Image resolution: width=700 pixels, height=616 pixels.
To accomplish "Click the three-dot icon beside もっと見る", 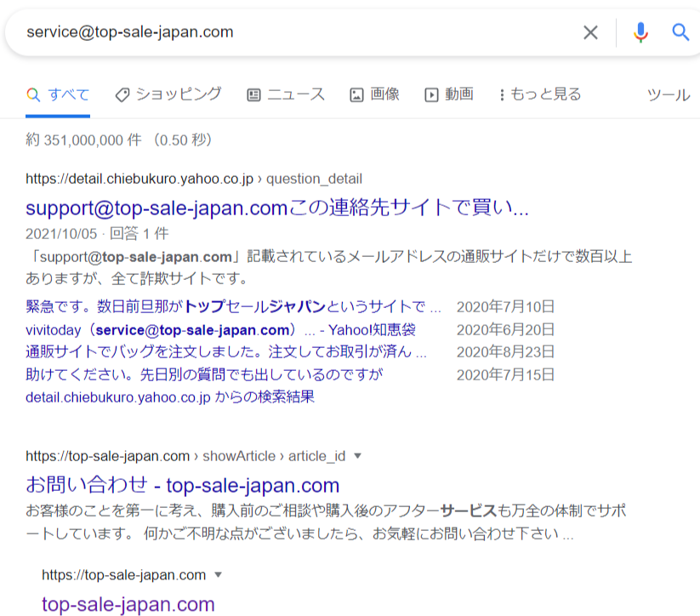I will tap(502, 95).
